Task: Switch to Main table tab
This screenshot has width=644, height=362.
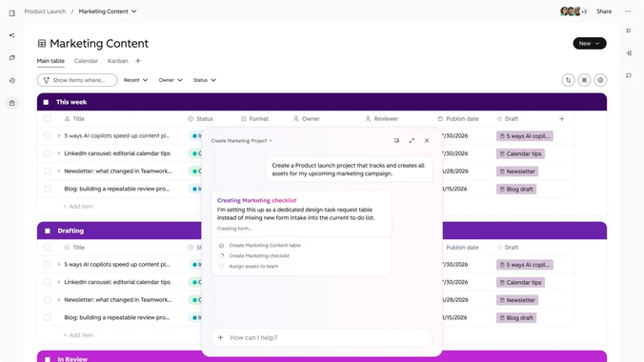Action: click(50, 61)
